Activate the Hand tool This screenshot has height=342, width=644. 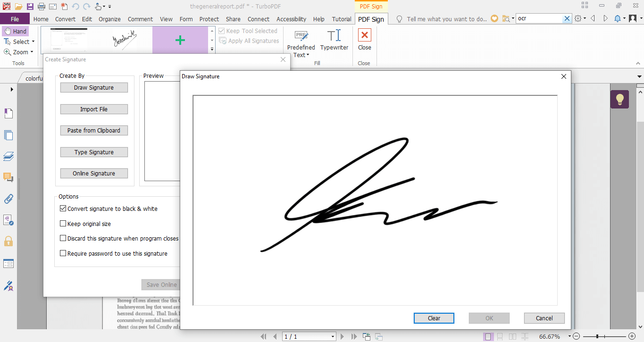pos(15,31)
